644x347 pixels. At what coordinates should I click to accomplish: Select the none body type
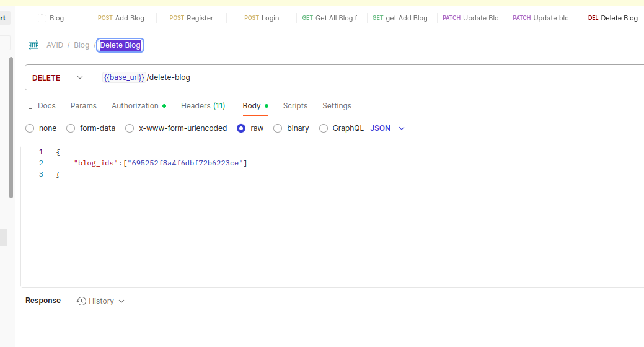tap(30, 128)
